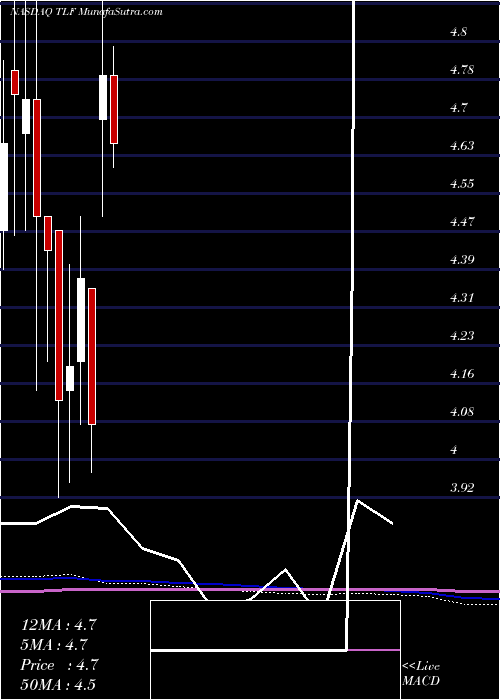Image resolution: width=500 pixels, height=700 pixels.
Task: Click the 4.16 price axis label
Action: 462,374
